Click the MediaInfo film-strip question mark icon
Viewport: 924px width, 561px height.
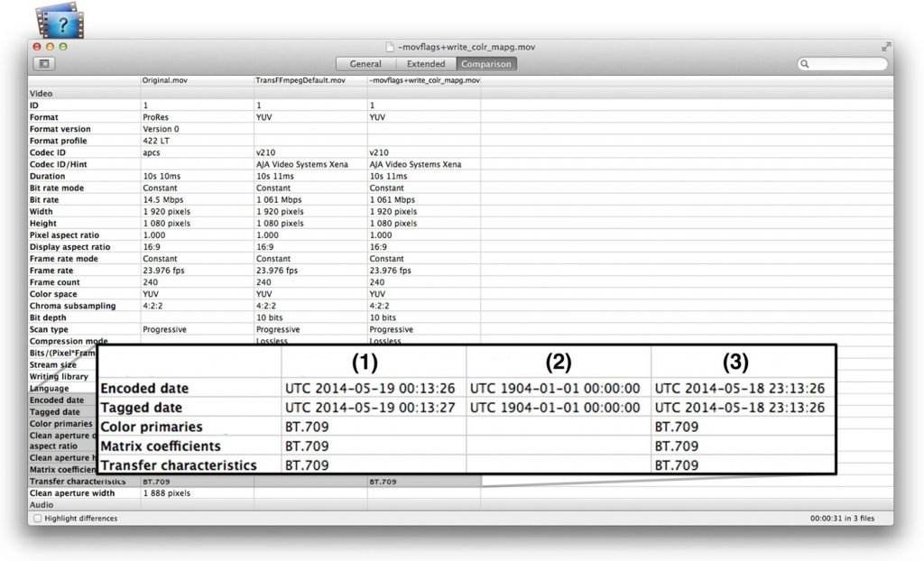[x=60, y=22]
